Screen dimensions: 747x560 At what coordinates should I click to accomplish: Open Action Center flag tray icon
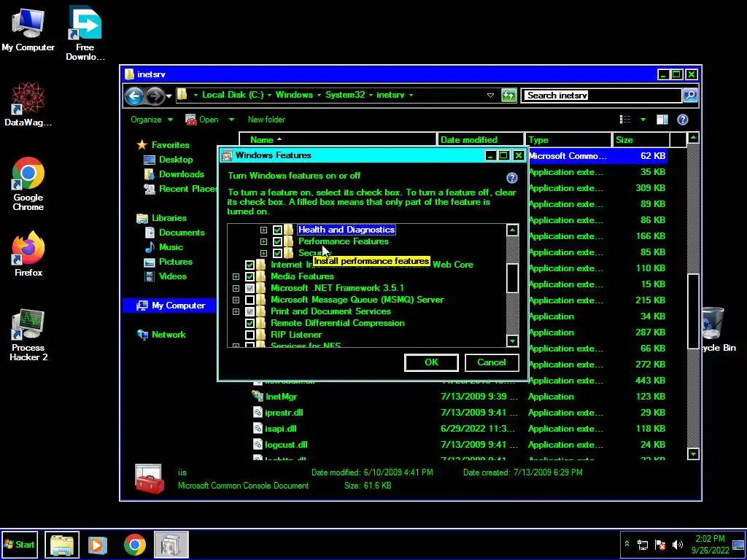coord(659,545)
